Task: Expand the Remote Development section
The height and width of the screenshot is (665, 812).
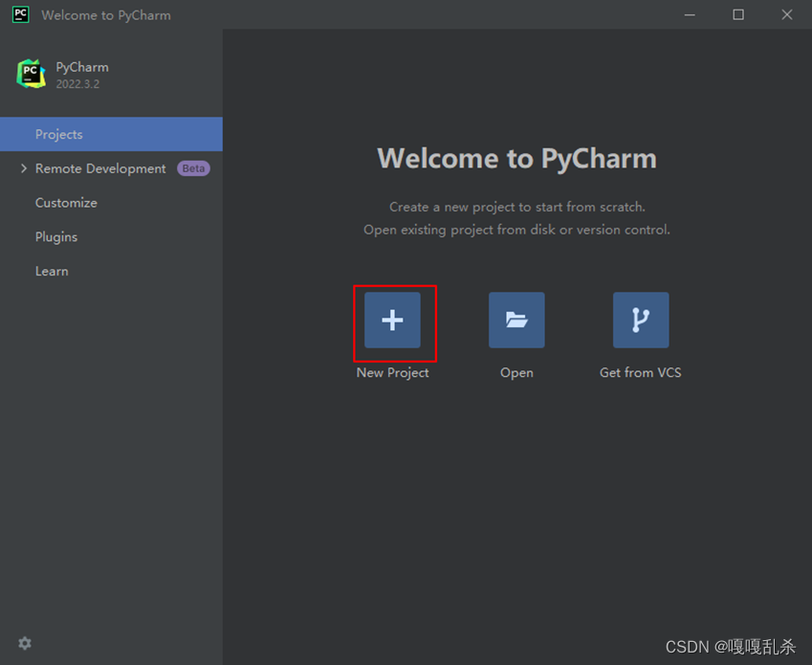Action: [x=23, y=168]
